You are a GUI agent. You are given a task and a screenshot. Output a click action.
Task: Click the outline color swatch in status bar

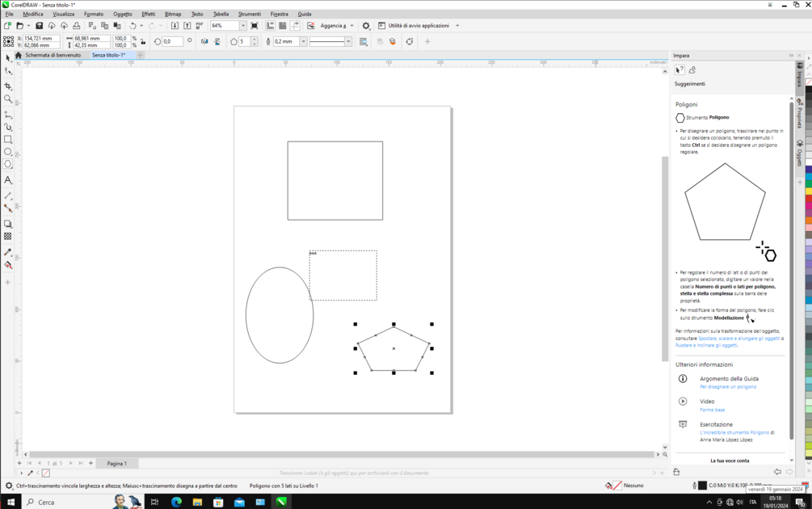[702, 486]
